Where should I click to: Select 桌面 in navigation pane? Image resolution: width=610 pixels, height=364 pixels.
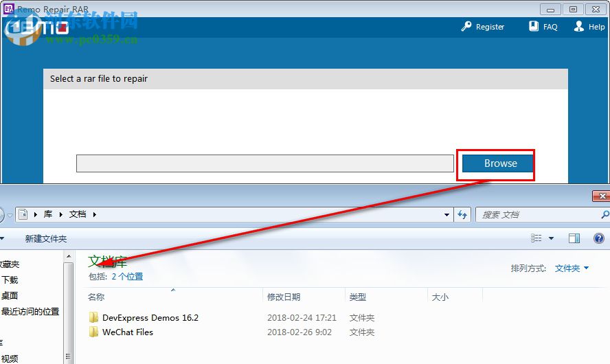tap(10, 295)
